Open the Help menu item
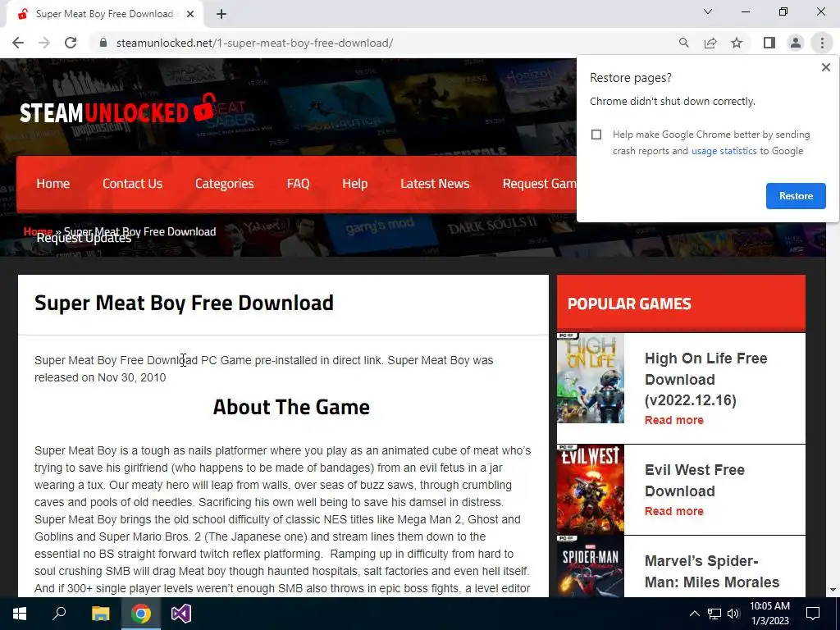Viewport: 840px width, 630px height. (354, 184)
